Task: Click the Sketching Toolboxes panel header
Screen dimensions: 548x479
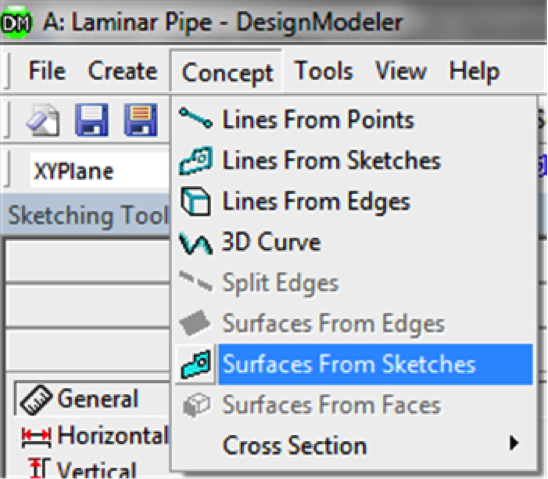Action: (x=85, y=215)
